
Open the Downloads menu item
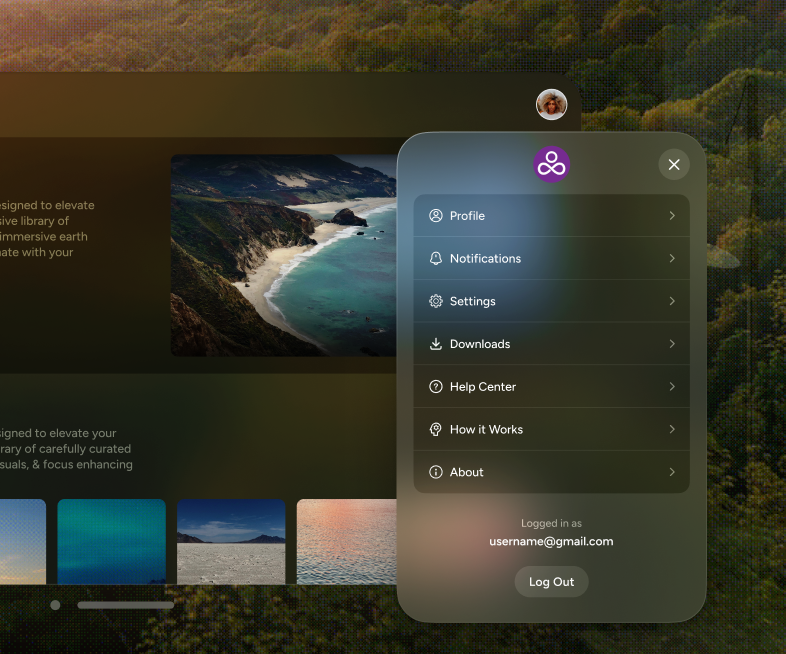pos(551,344)
